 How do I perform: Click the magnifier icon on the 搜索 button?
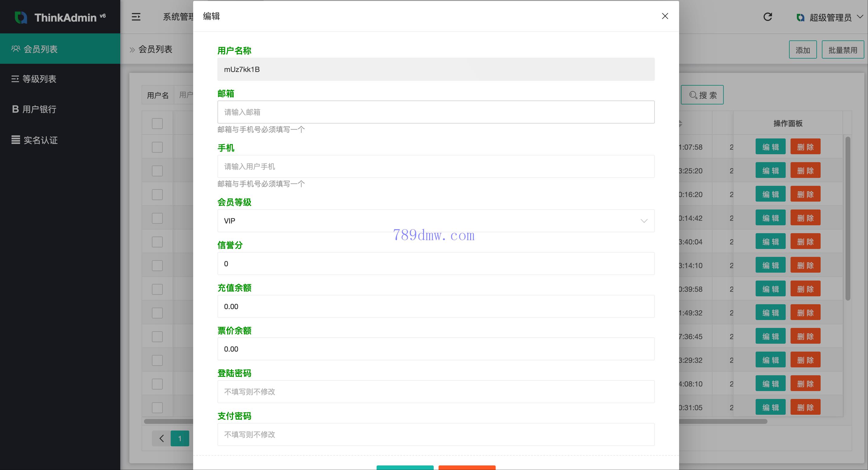click(693, 95)
